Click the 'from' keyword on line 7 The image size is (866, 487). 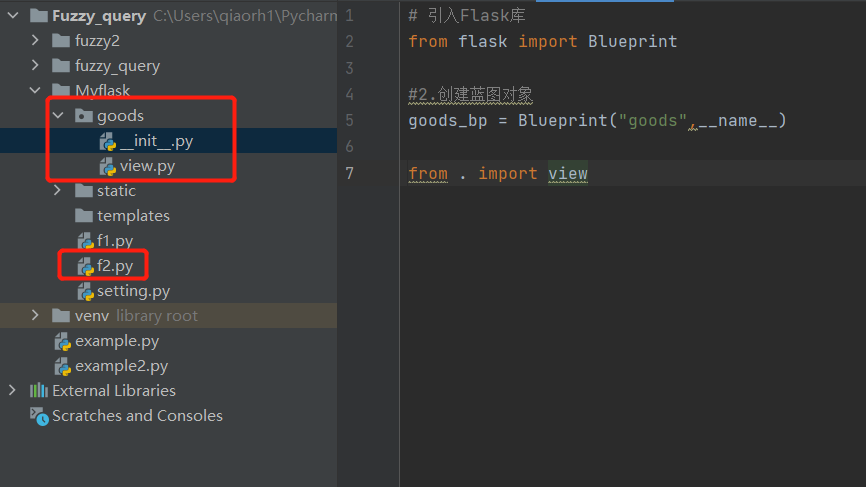coord(428,174)
